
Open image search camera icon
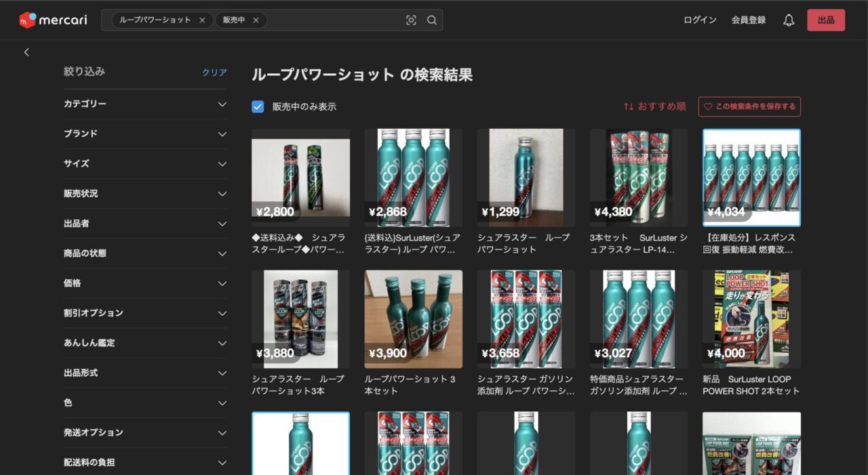pyautogui.click(x=411, y=20)
